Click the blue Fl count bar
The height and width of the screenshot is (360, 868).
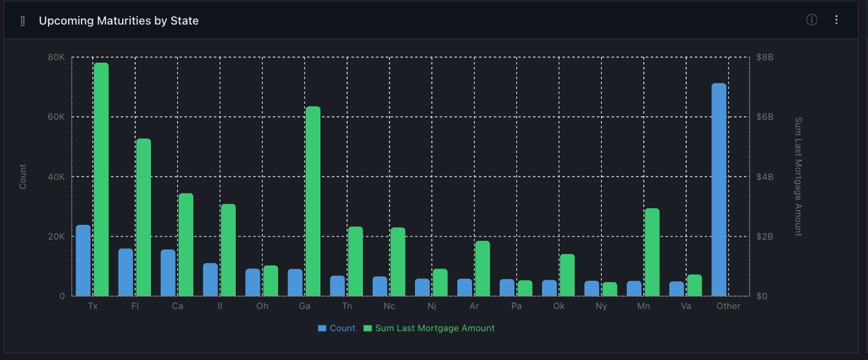click(126, 272)
